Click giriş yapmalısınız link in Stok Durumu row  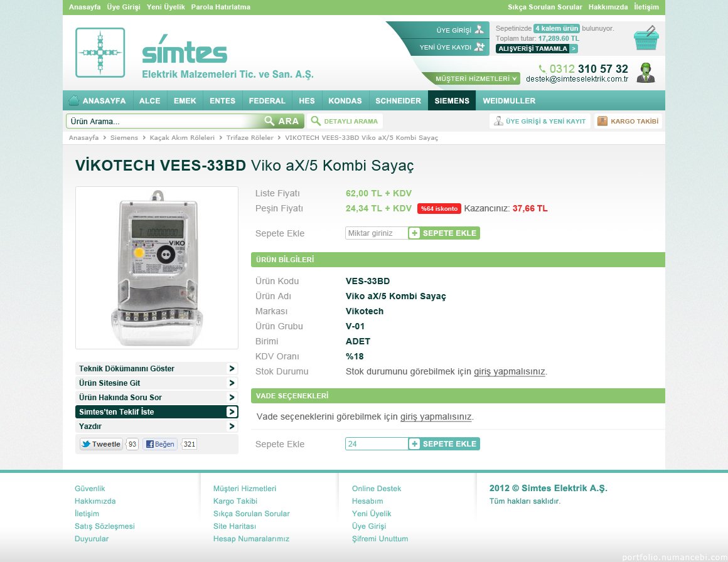510,372
